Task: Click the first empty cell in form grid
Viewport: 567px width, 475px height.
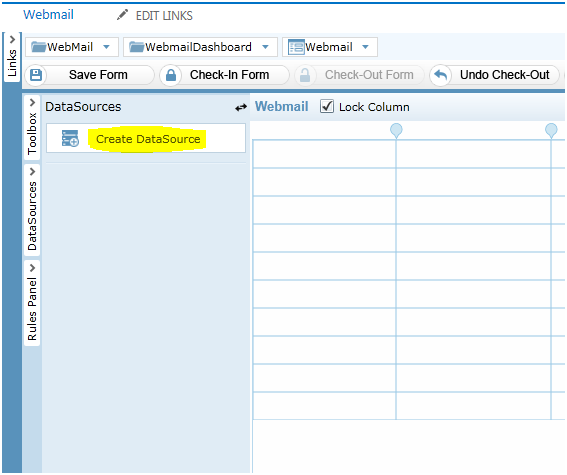Action: 324,154
